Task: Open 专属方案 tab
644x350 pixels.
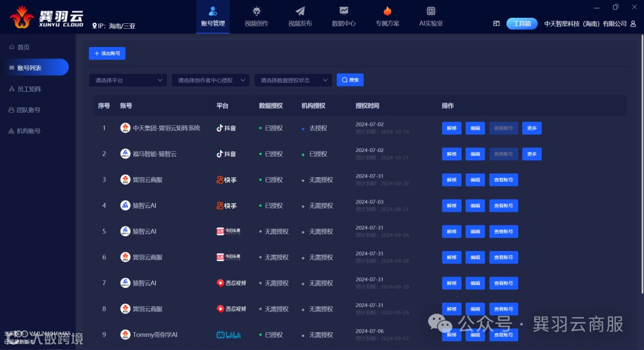Action: pos(388,17)
